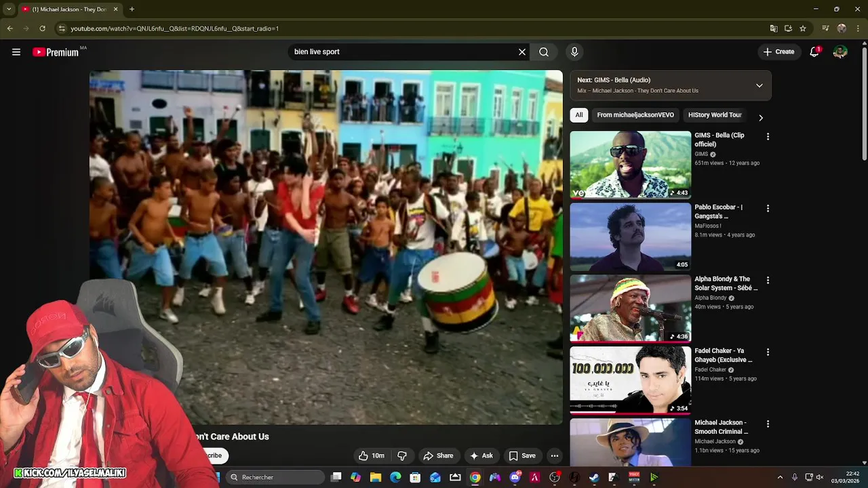Open GIMS - Bella (Clip officiel) title
Viewport: 868px width, 488px height.
point(719,140)
